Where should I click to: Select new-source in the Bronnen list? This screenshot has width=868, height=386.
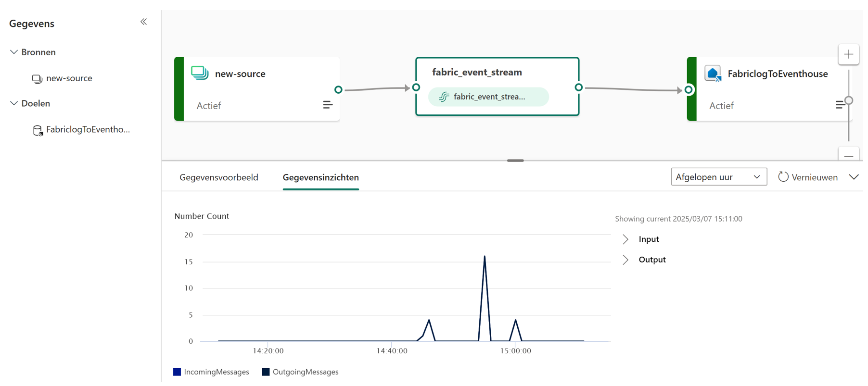pyautogui.click(x=69, y=78)
